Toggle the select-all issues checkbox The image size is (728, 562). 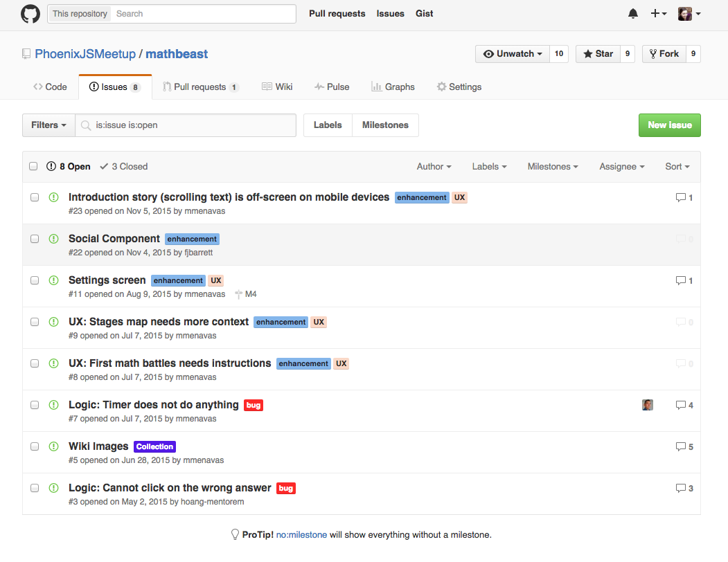pyautogui.click(x=33, y=166)
